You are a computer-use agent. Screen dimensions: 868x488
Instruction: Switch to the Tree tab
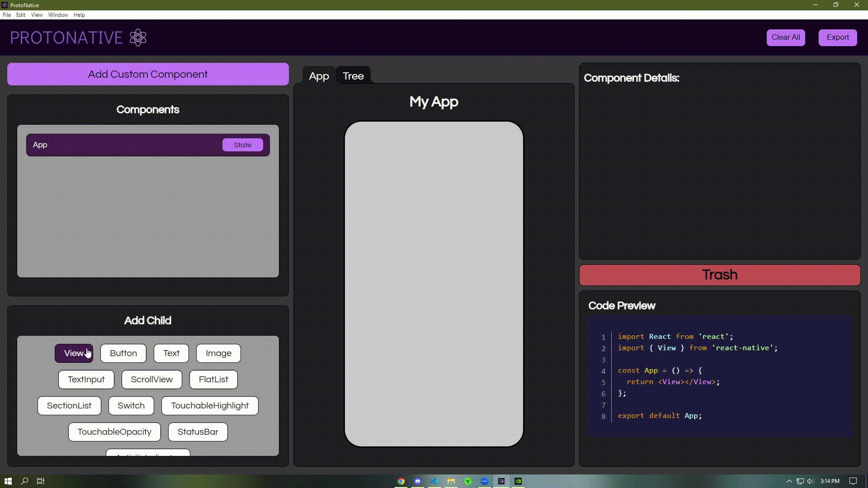pyautogui.click(x=353, y=76)
